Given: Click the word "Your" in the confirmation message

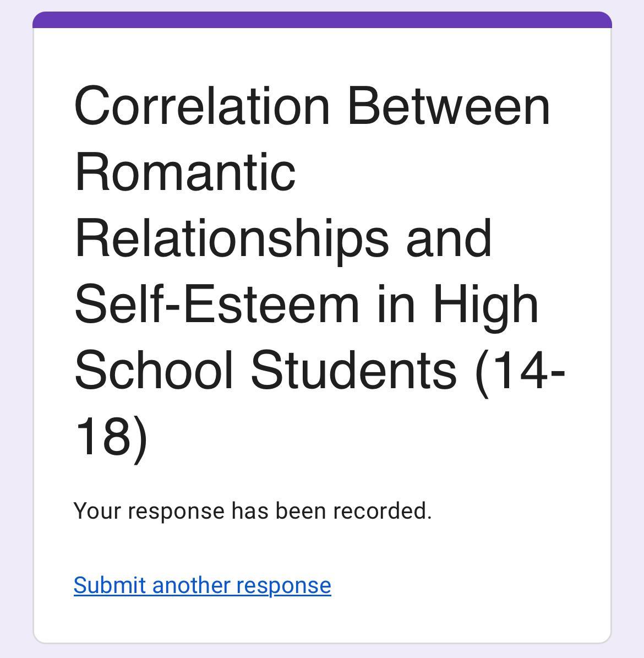Looking at the screenshot, I should [96, 511].
